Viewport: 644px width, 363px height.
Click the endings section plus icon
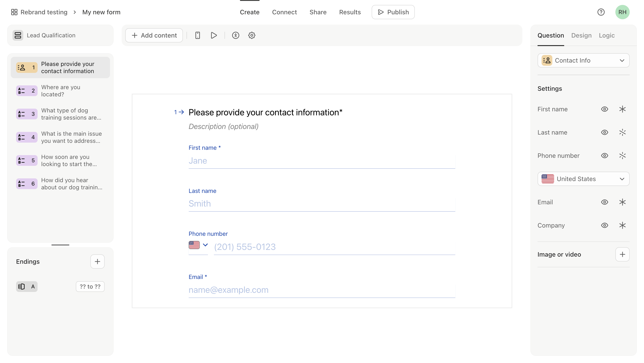[97, 262]
